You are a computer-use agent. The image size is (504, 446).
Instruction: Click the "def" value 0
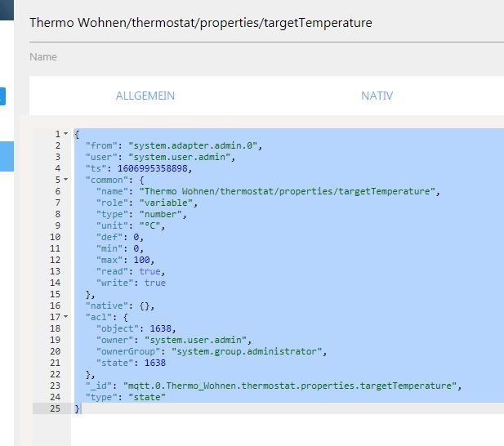(136, 237)
